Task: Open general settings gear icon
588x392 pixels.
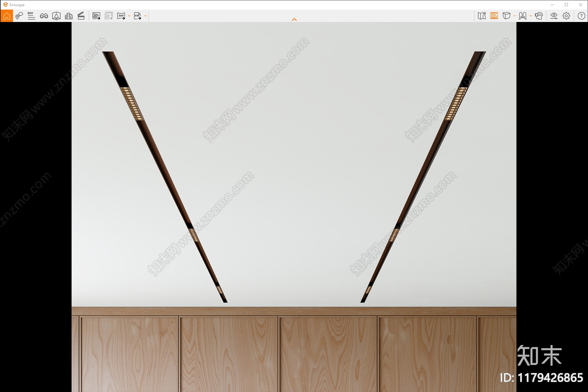Action: (566, 16)
